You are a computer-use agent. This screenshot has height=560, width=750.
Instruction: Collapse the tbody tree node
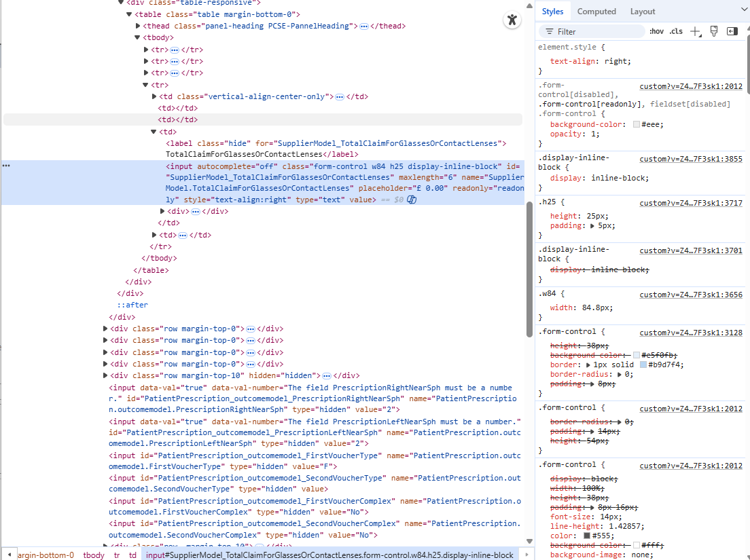pos(137,37)
